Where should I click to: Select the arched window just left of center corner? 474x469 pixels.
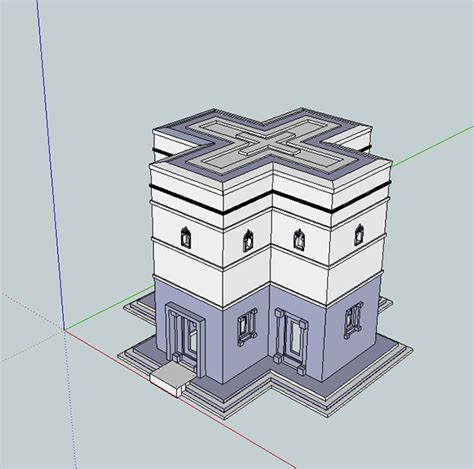(248, 240)
